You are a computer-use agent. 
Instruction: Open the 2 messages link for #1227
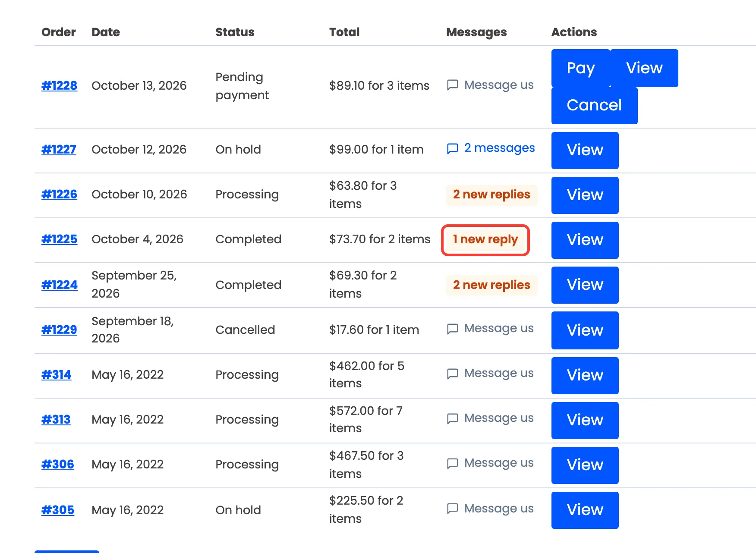[491, 148]
